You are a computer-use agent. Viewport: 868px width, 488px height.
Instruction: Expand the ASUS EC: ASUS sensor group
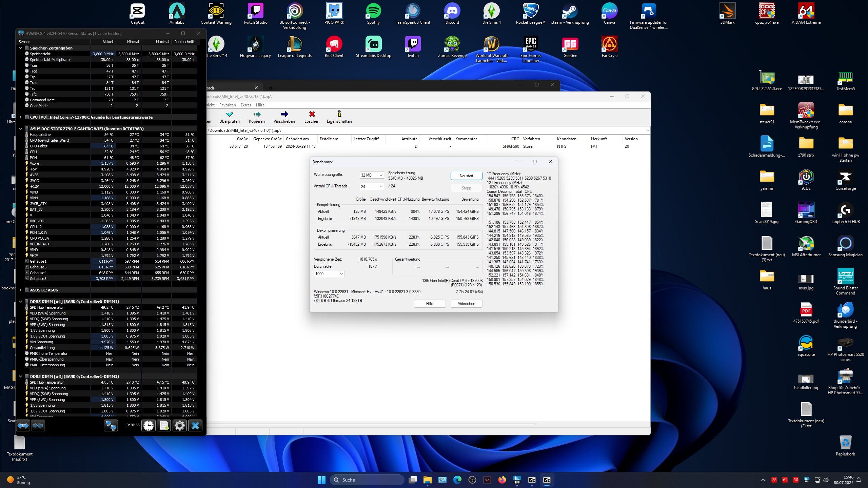(21, 290)
